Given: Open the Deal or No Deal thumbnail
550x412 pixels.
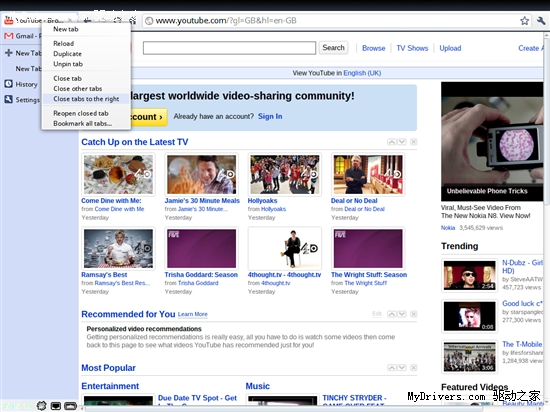Looking at the screenshot, I should [x=368, y=175].
